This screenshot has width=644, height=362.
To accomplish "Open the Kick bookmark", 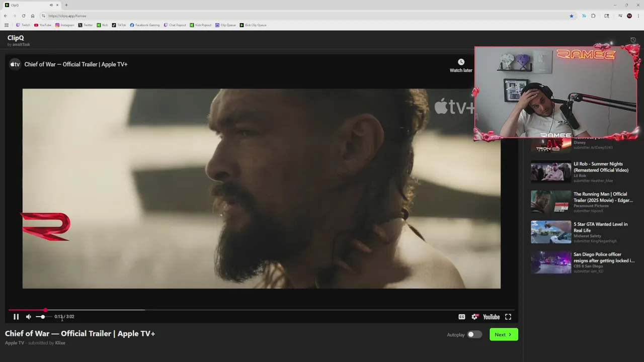I will (102, 25).
